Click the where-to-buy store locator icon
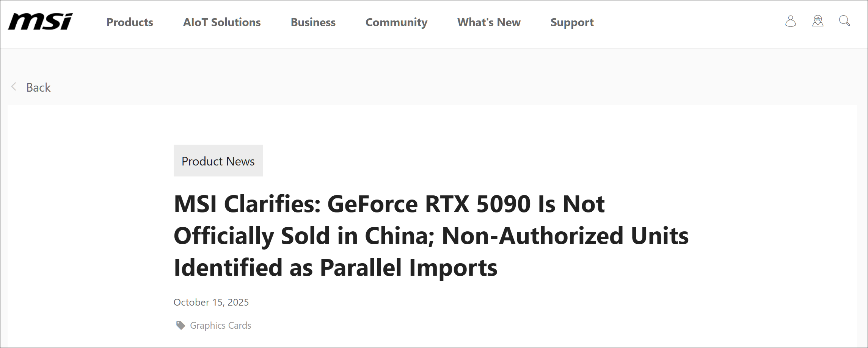This screenshot has height=348, width=868. 818,21
